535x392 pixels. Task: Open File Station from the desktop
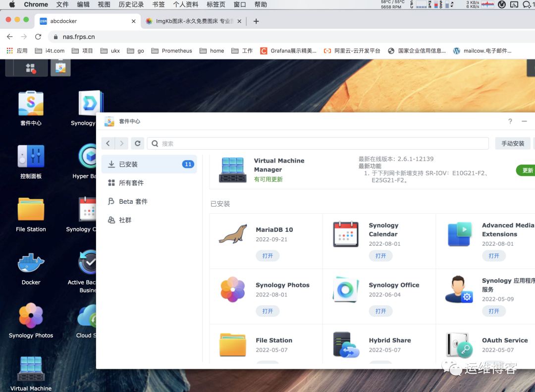pos(31,209)
